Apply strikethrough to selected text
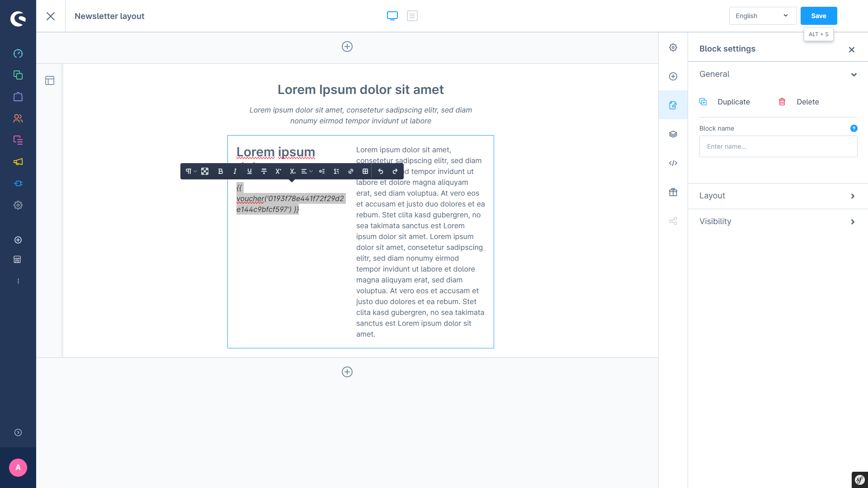Image resolution: width=868 pixels, height=488 pixels. click(264, 171)
